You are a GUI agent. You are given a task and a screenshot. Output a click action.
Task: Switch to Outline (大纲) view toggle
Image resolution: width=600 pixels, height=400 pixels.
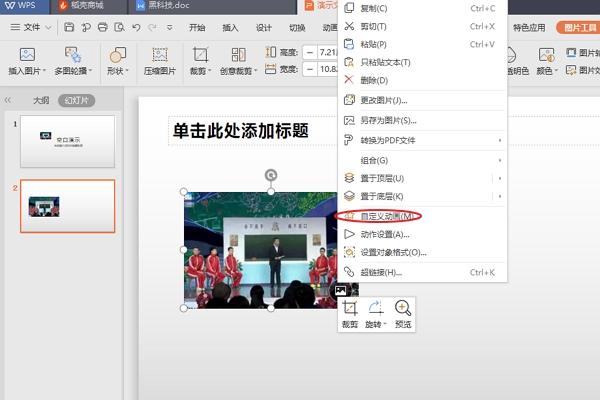(x=41, y=100)
